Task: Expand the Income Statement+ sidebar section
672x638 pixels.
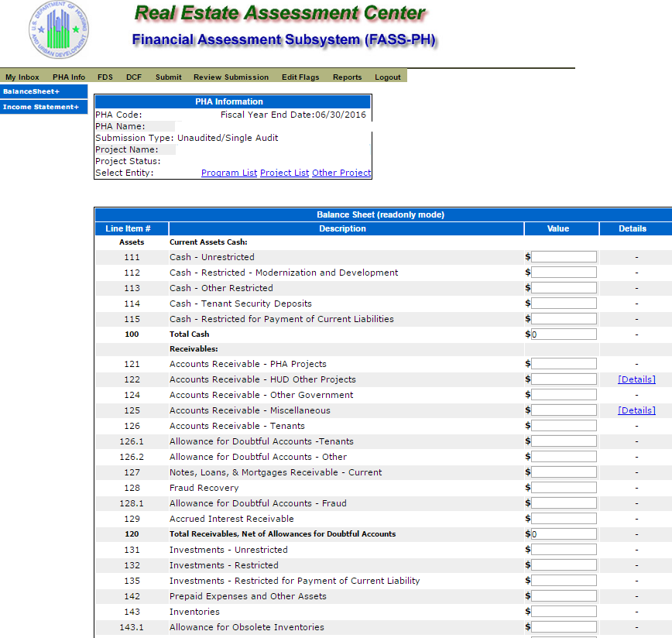Action: click(x=40, y=107)
